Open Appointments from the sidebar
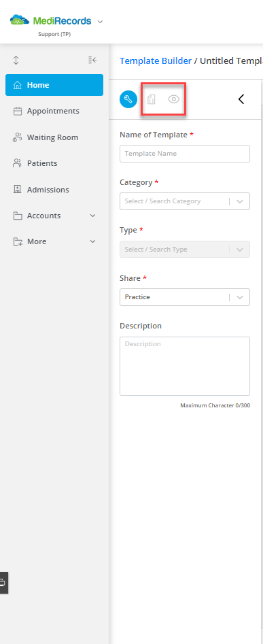263x644 pixels. (x=54, y=111)
